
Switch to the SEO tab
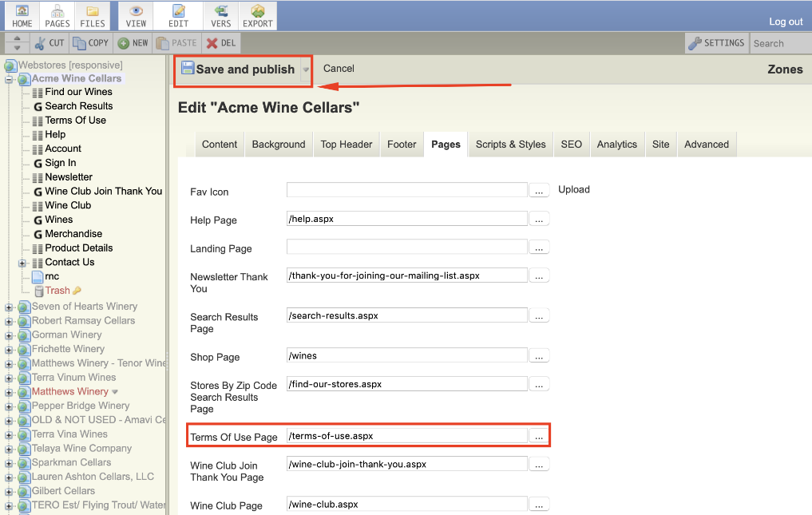(571, 144)
